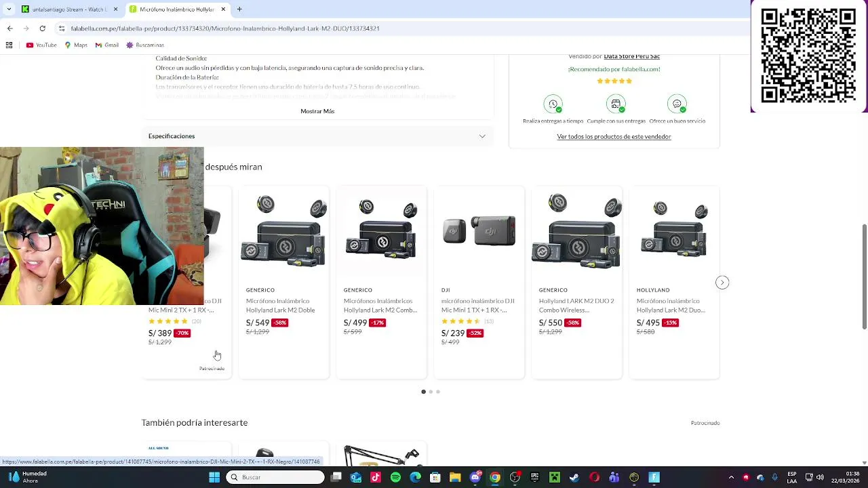
Task: Open the Windows Start menu
Action: [214, 477]
